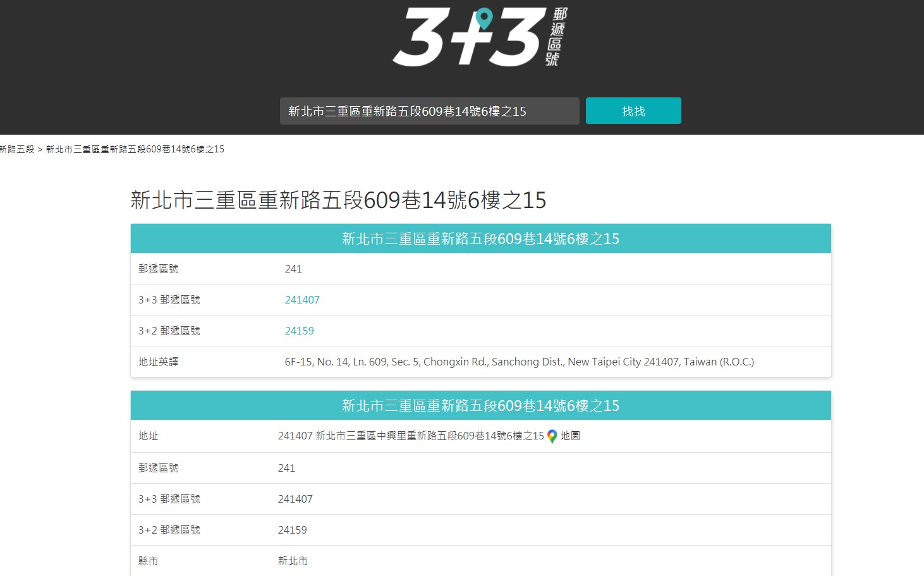Open the 新路五段 breadcrumb link
Viewport: 924px width, 576px height.
[17, 149]
